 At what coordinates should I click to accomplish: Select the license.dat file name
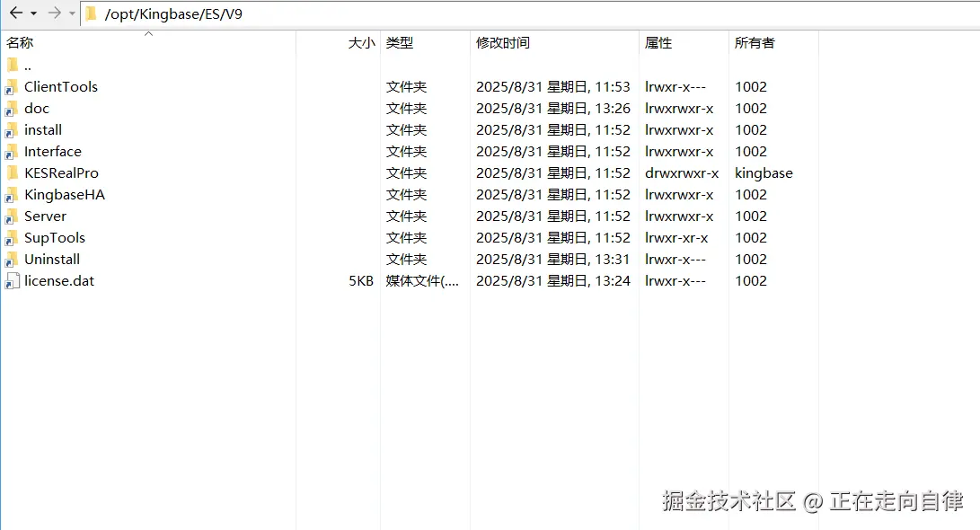point(59,281)
